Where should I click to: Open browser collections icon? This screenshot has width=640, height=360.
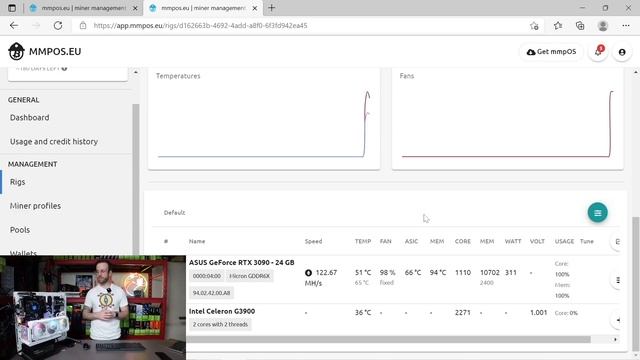tap(580, 25)
